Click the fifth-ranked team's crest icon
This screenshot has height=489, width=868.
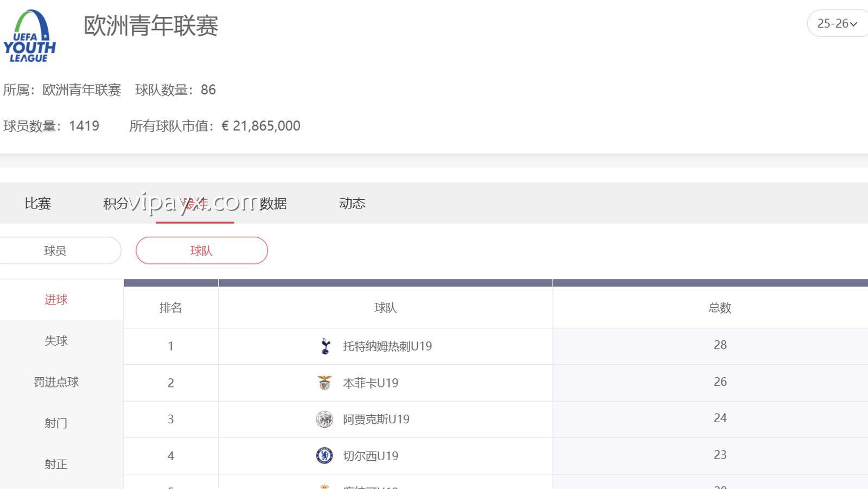click(x=324, y=486)
